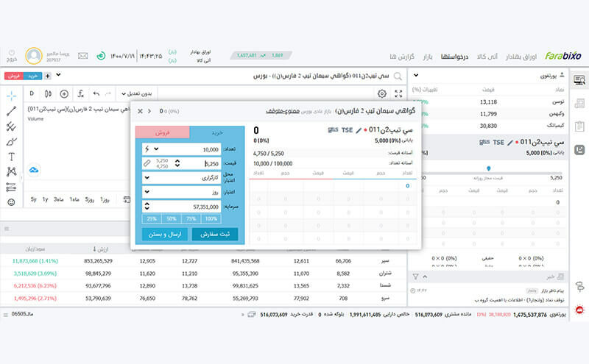Click the blue خرید button at top left
Image resolution: width=589 pixels, height=364 pixels.
[32, 76]
